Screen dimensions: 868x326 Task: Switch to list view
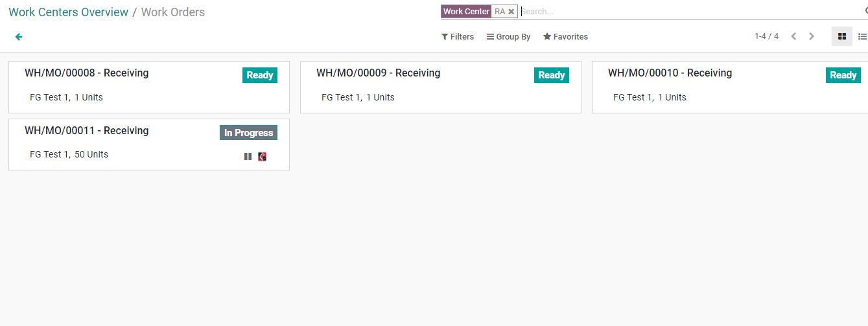[x=862, y=36]
